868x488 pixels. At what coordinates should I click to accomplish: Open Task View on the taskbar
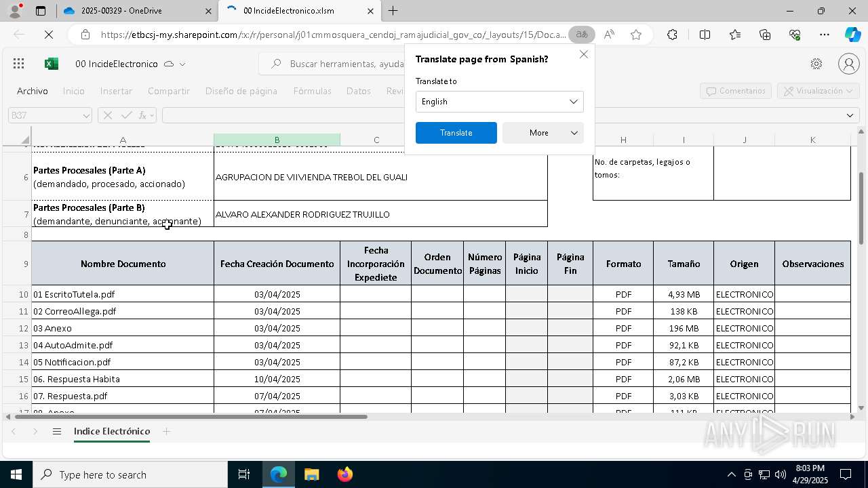click(x=244, y=474)
